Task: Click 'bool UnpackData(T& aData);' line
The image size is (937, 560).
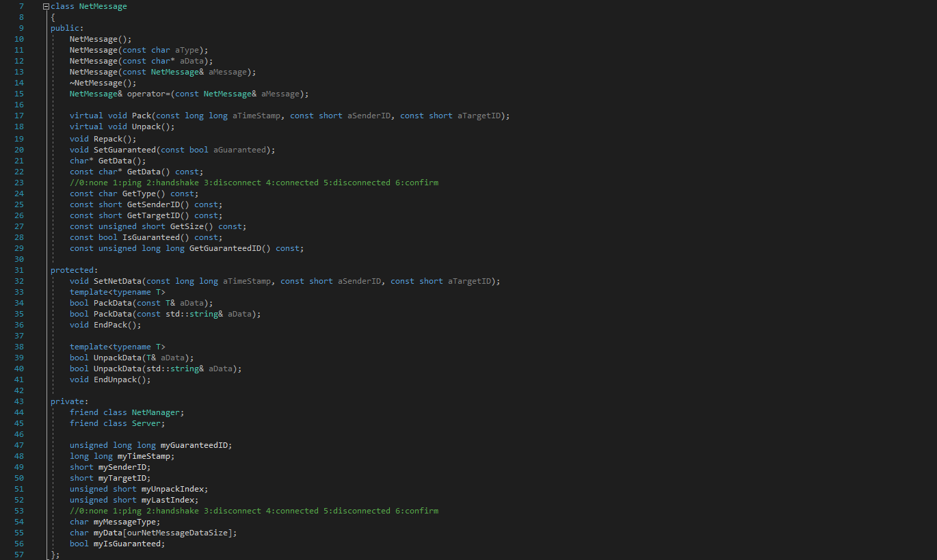Action: (x=132, y=358)
